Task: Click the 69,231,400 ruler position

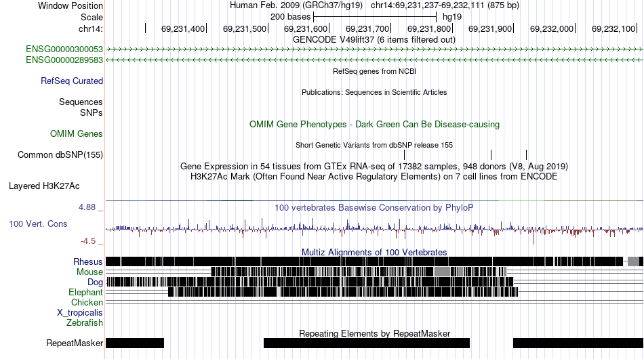Action: (183, 28)
